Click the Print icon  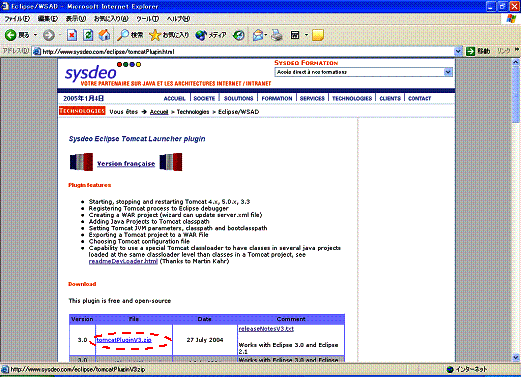tap(277, 35)
